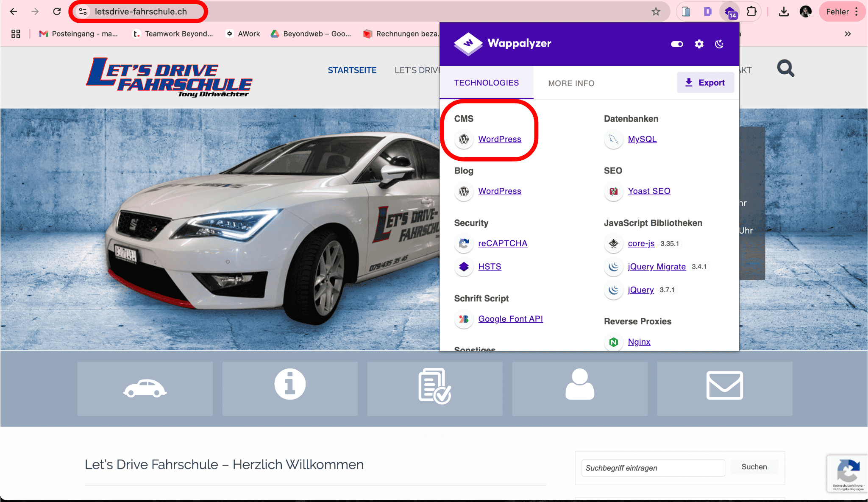This screenshot has width=868, height=502.
Task: Select the TECHNOLOGIES tab
Action: click(x=487, y=83)
